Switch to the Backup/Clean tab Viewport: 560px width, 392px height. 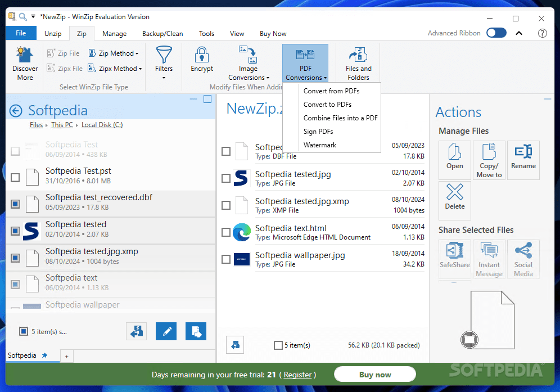pos(162,34)
